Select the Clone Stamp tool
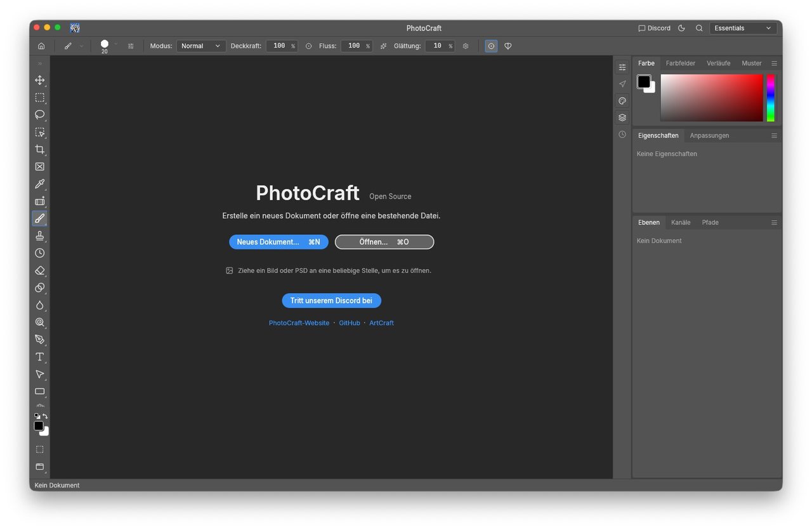The width and height of the screenshot is (812, 530). point(39,235)
